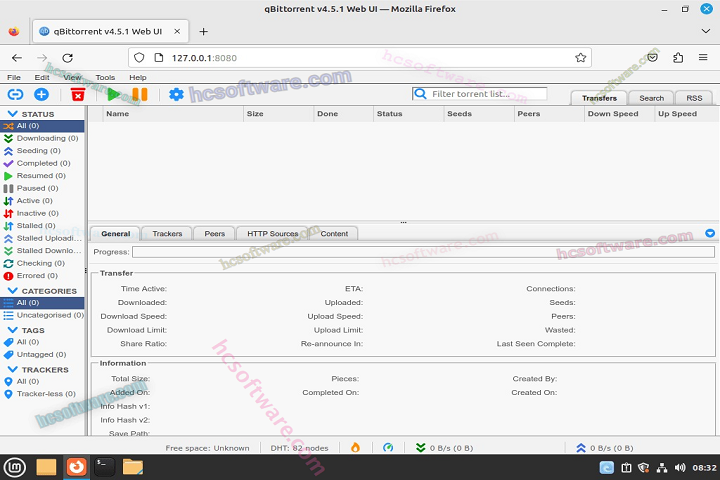
Task: Select the Stalled Uploading filter
Action: click(x=42, y=238)
